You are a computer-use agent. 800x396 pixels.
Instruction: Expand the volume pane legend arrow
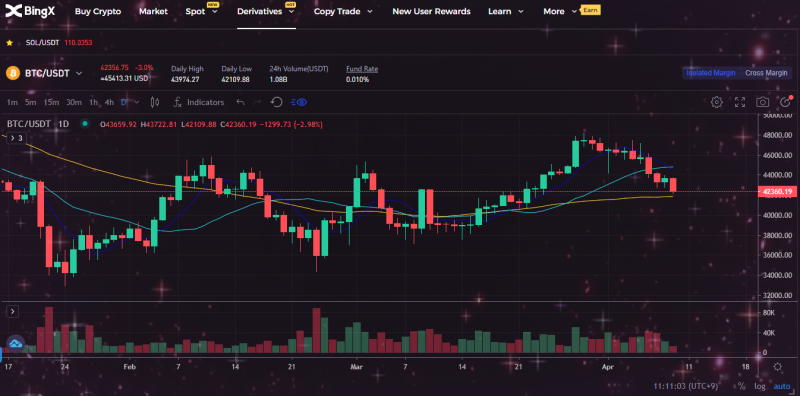coord(12,311)
